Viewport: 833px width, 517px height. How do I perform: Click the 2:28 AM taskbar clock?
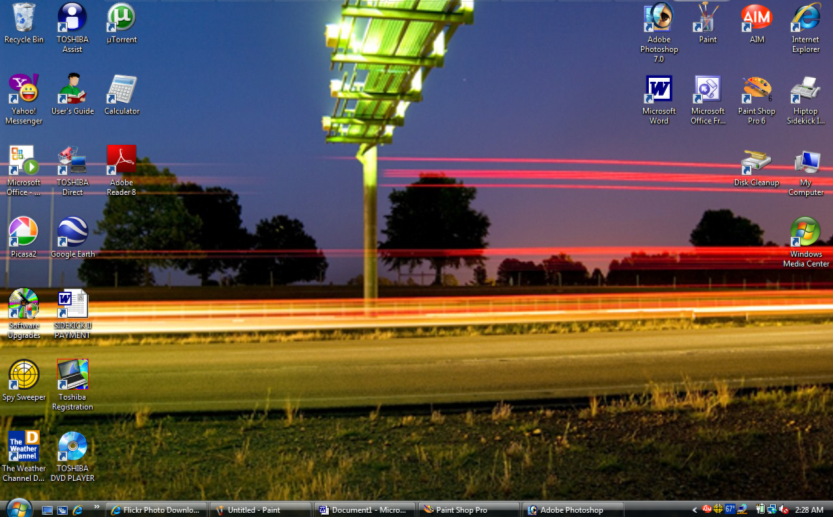tap(809, 510)
